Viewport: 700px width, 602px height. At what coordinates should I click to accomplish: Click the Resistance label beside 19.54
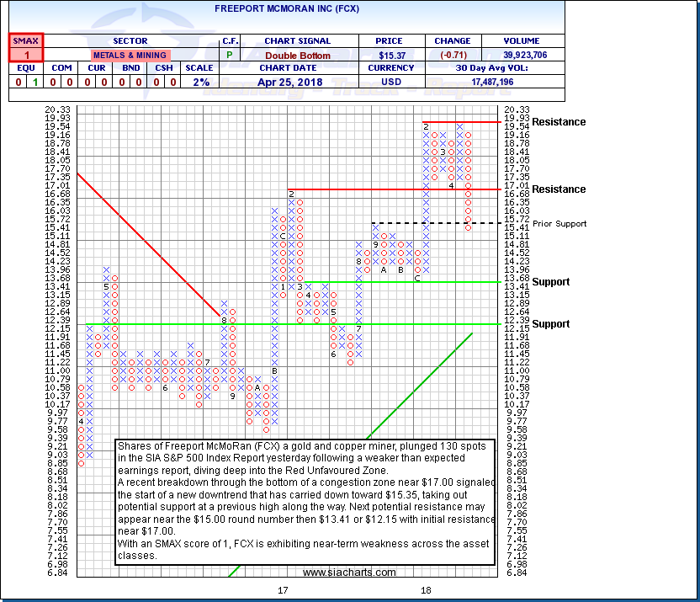(x=559, y=122)
